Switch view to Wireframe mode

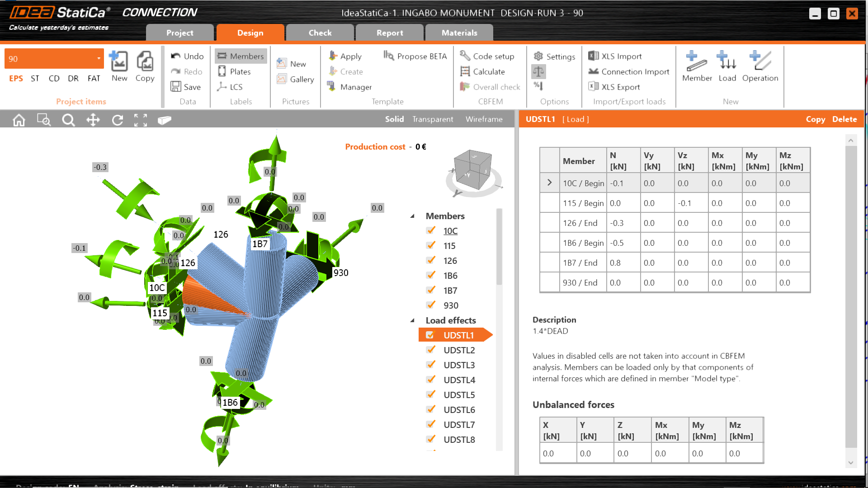click(x=484, y=119)
